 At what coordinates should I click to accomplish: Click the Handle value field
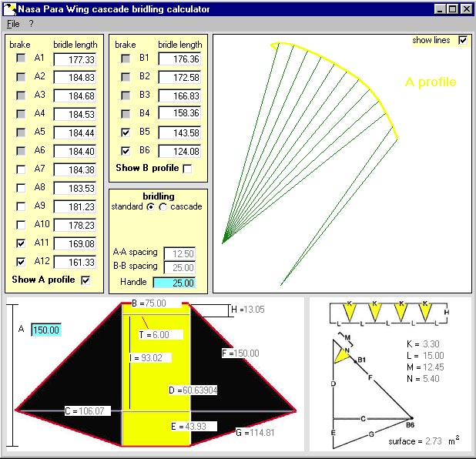174,283
